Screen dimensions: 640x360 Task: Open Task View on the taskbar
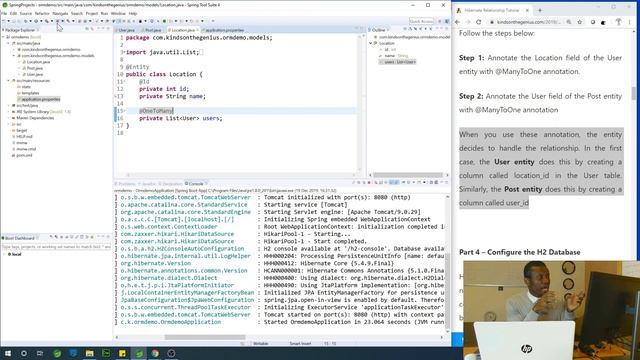point(40,353)
